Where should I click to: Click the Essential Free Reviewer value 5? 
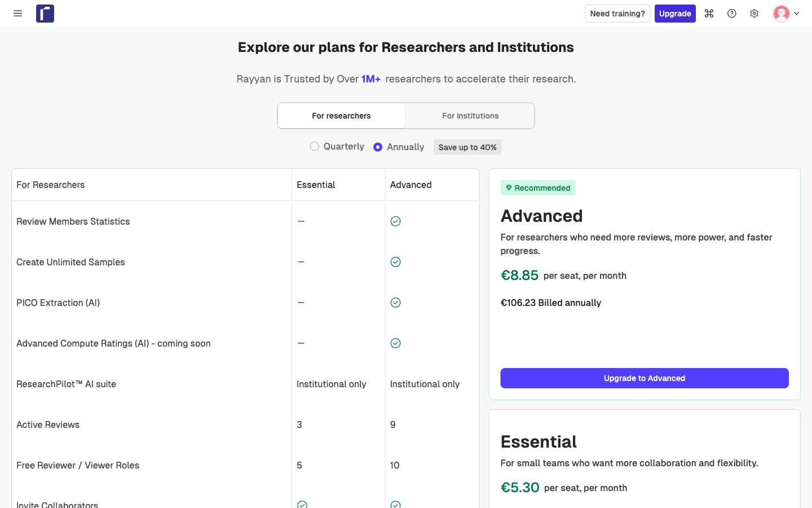click(299, 465)
